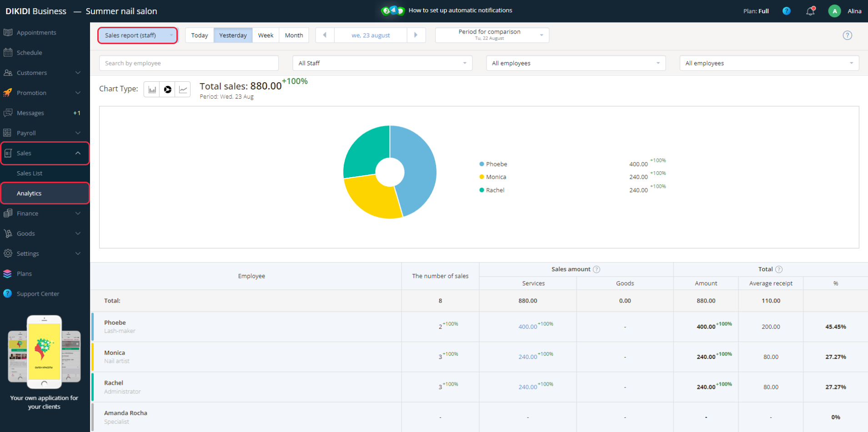
Task: Click the notification tutorial icon in header
Action: pos(393,10)
